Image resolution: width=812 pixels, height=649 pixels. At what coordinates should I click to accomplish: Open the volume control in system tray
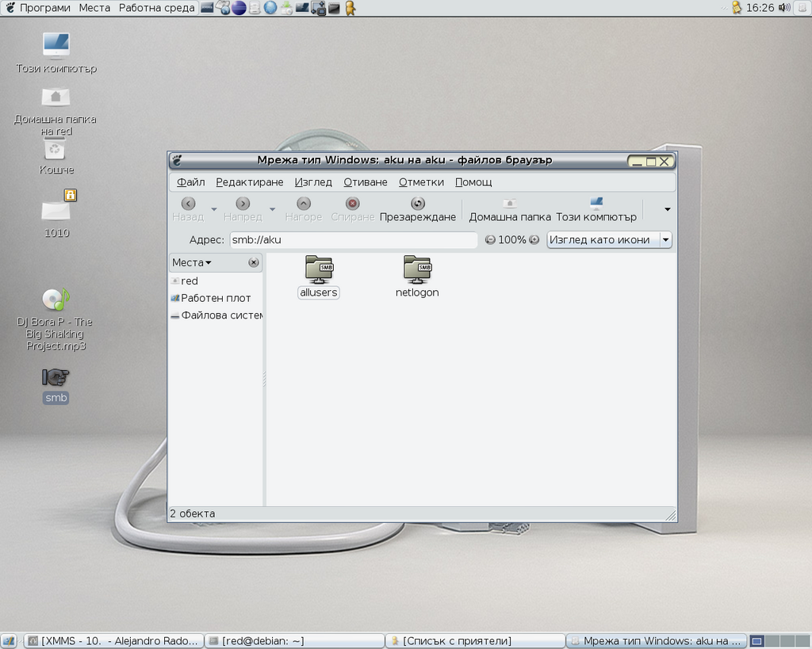(784, 8)
